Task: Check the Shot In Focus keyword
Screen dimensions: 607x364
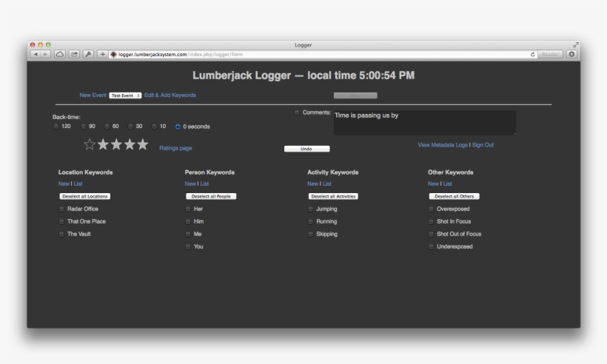Action: point(431,222)
